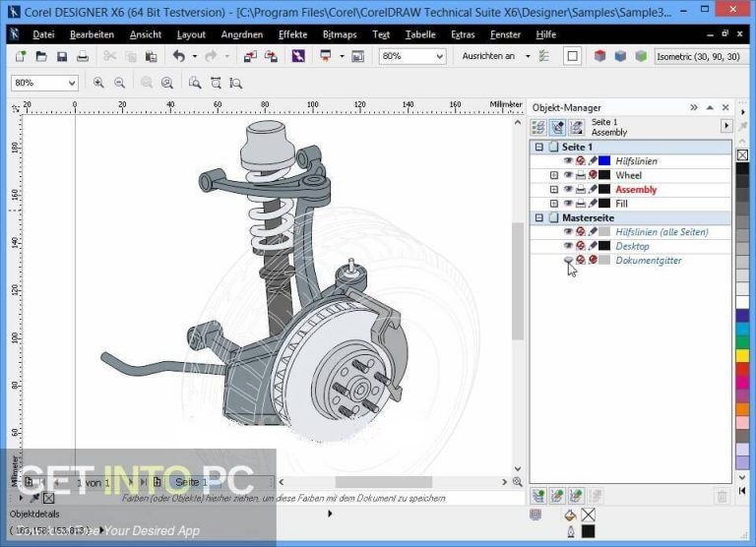Click the blue color swatch of Hilfslinien layer
This screenshot has height=547, width=756.
(x=604, y=161)
